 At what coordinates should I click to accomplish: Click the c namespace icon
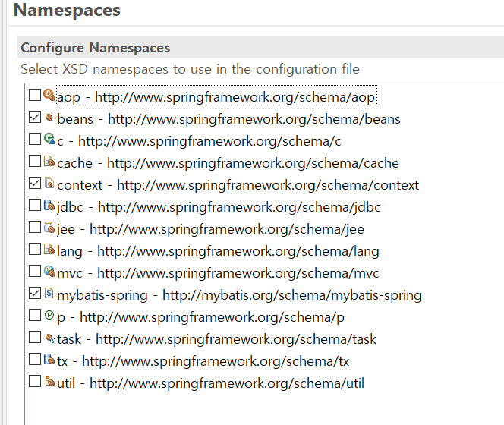tap(49, 139)
